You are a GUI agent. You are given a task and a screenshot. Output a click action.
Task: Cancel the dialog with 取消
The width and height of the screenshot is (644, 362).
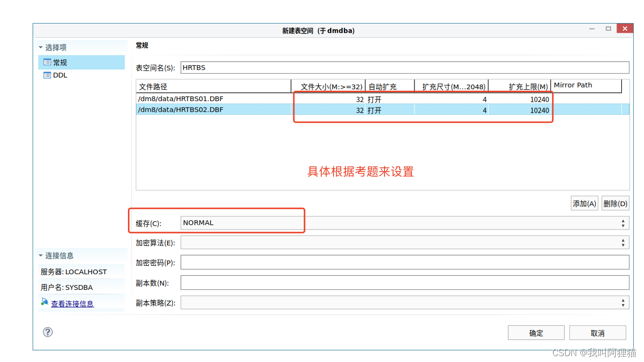[597, 333]
